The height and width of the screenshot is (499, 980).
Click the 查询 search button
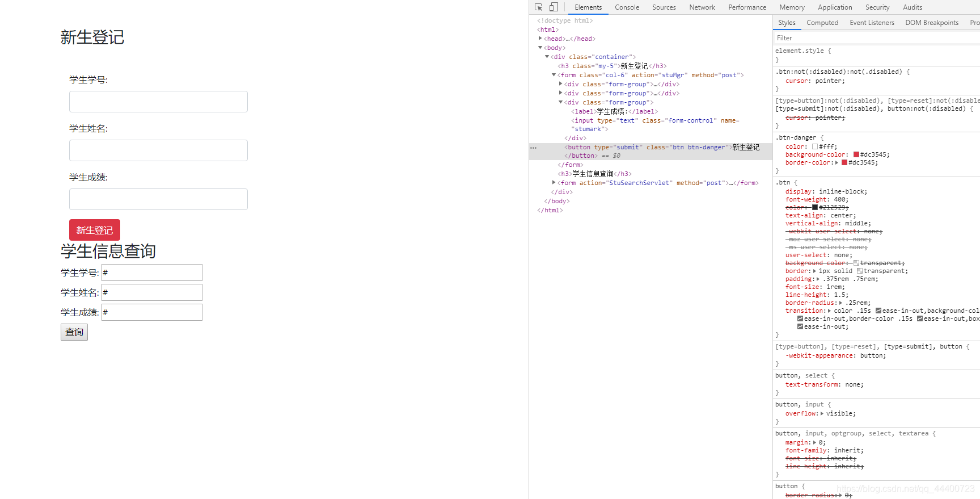click(74, 332)
